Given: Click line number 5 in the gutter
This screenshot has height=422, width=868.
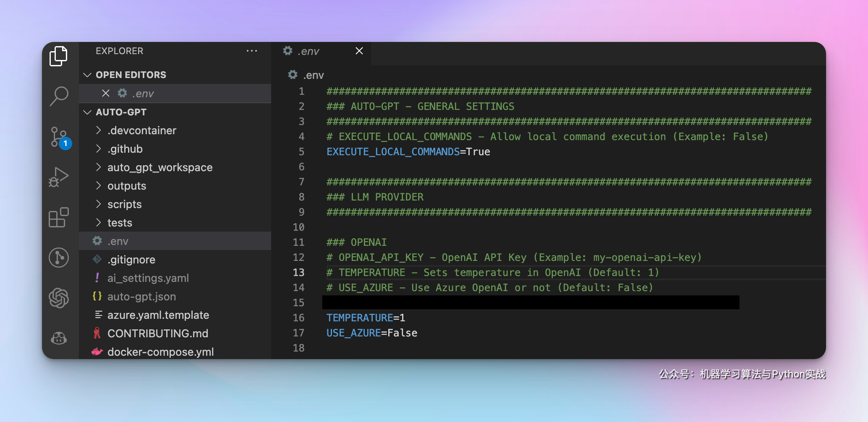Looking at the screenshot, I should (301, 151).
